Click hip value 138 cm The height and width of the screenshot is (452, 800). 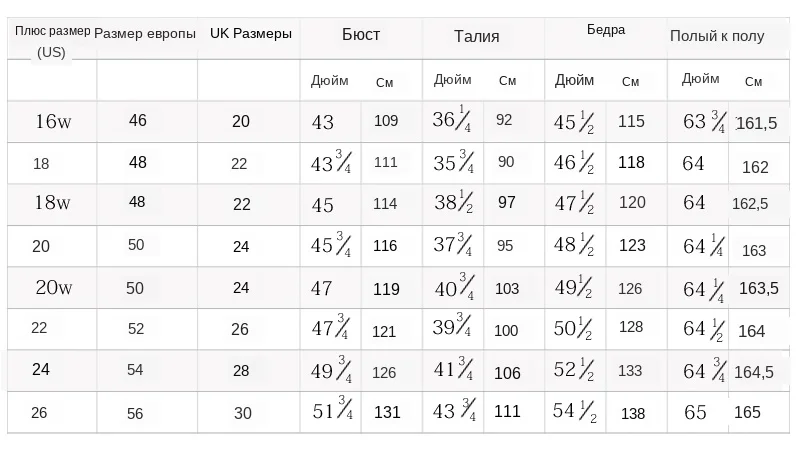point(633,413)
